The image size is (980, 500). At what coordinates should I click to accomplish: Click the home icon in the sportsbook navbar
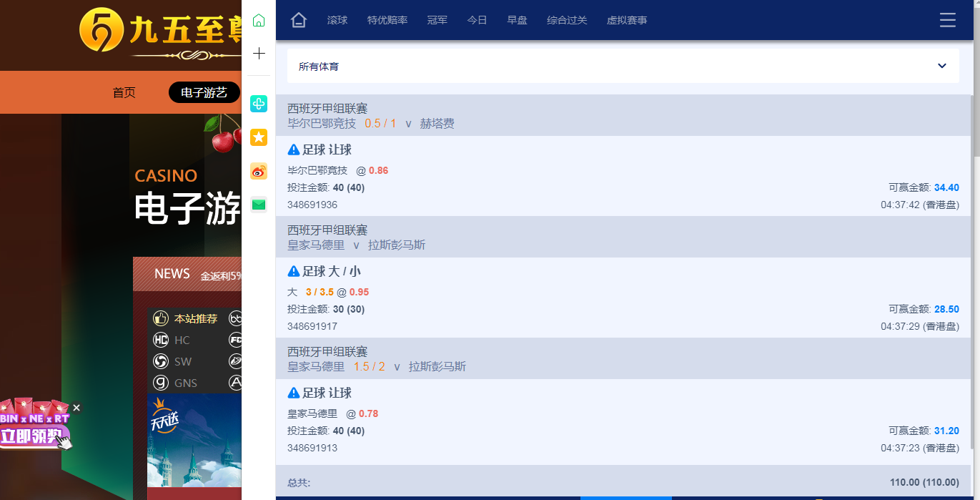[x=299, y=20]
